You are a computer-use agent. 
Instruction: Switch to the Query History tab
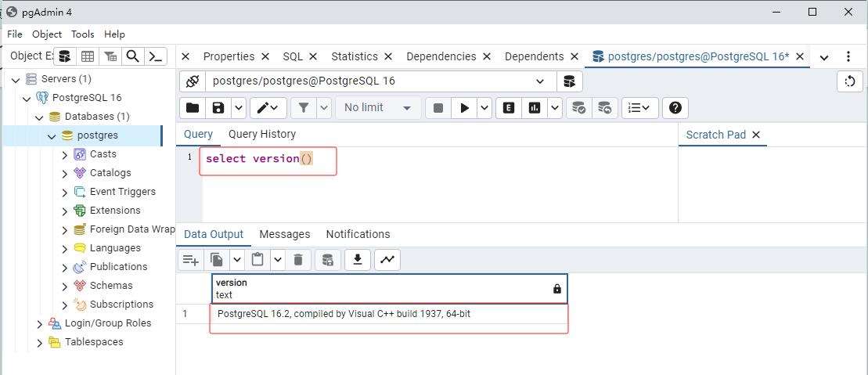click(262, 134)
